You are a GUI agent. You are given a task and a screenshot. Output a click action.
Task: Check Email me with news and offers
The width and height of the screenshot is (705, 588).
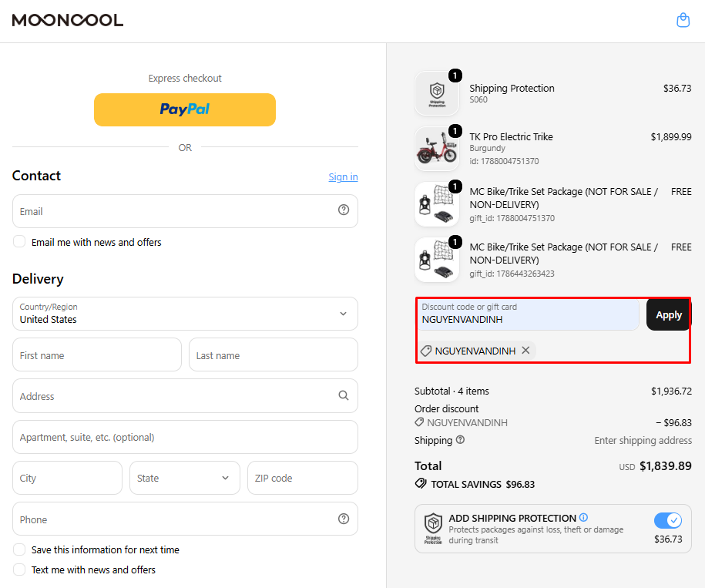[x=19, y=241]
